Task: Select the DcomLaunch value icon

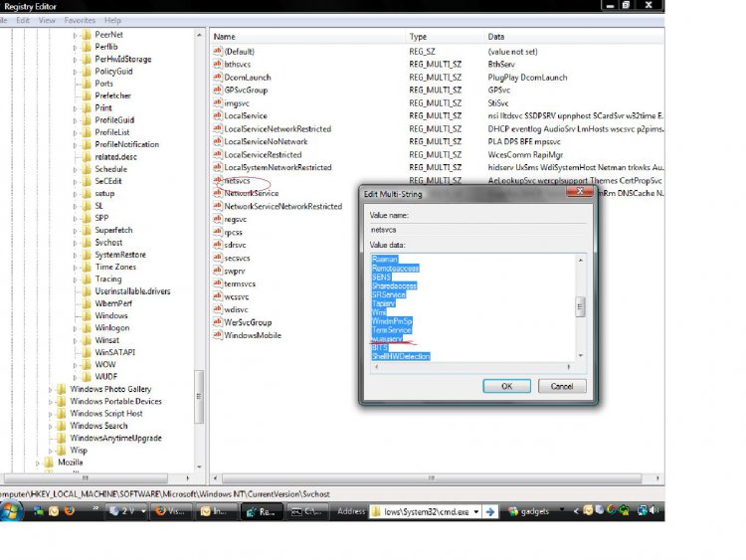Action: pos(218,77)
